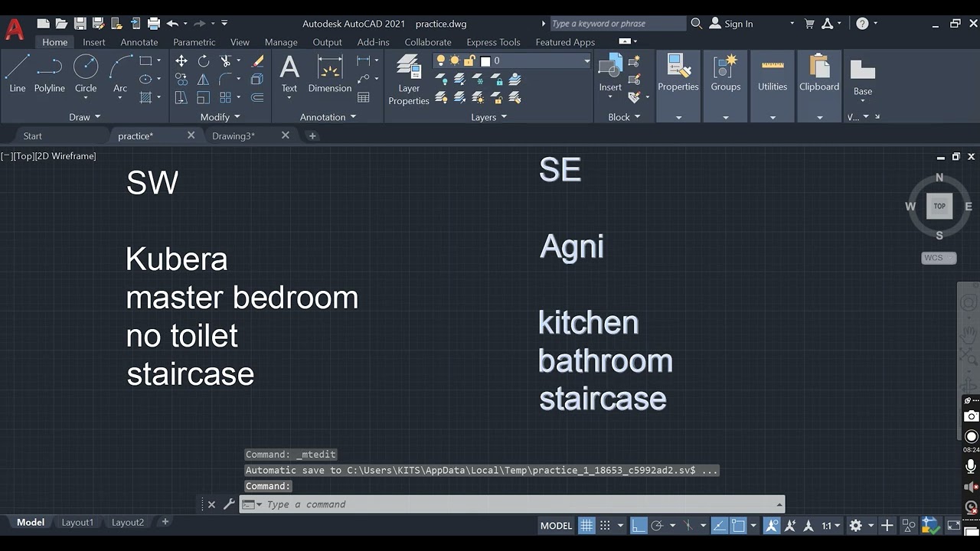980x551 pixels.
Task: Select the Offset tool
Action: (x=258, y=97)
